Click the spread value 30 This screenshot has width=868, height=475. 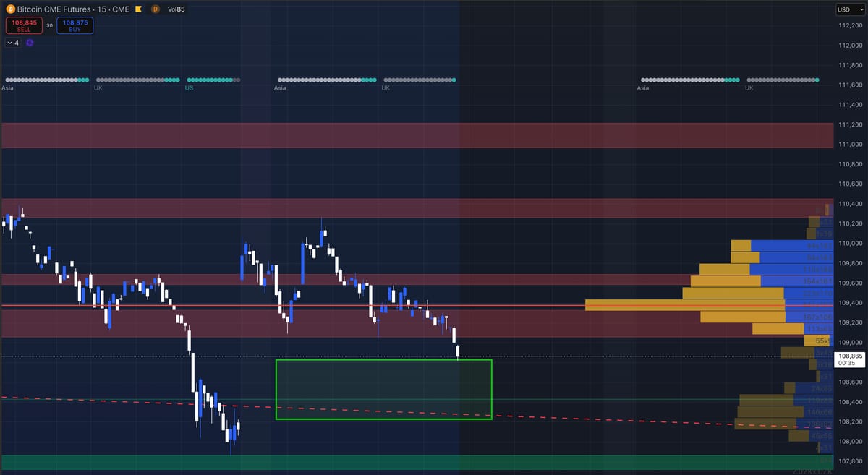tap(49, 26)
